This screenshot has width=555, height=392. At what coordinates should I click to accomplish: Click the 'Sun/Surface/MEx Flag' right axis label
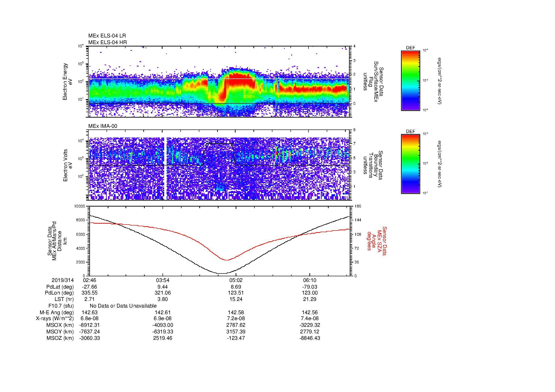(x=373, y=82)
